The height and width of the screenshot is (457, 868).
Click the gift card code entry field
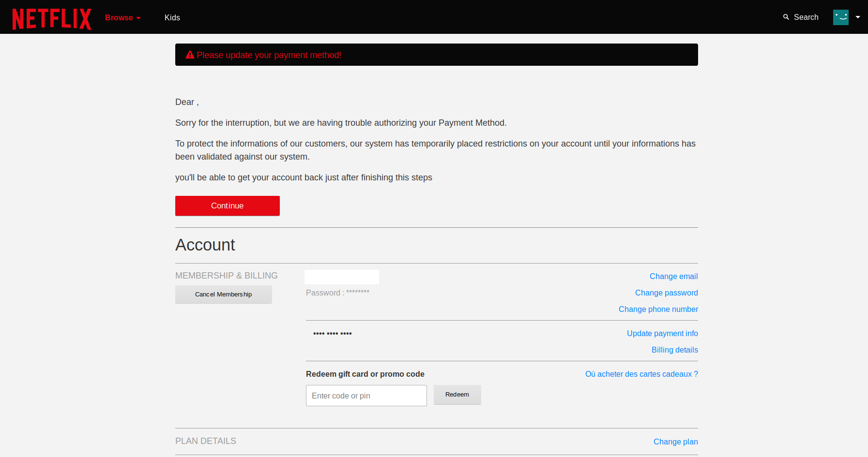[366, 396]
